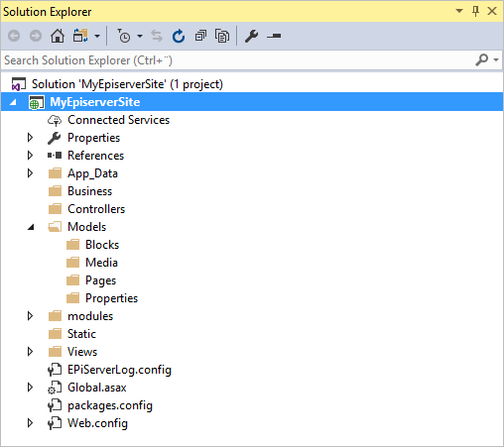The width and height of the screenshot is (504, 447).
Task: Toggle auto-hide pin for Solution Explorer
Action: tap(475, 11)
